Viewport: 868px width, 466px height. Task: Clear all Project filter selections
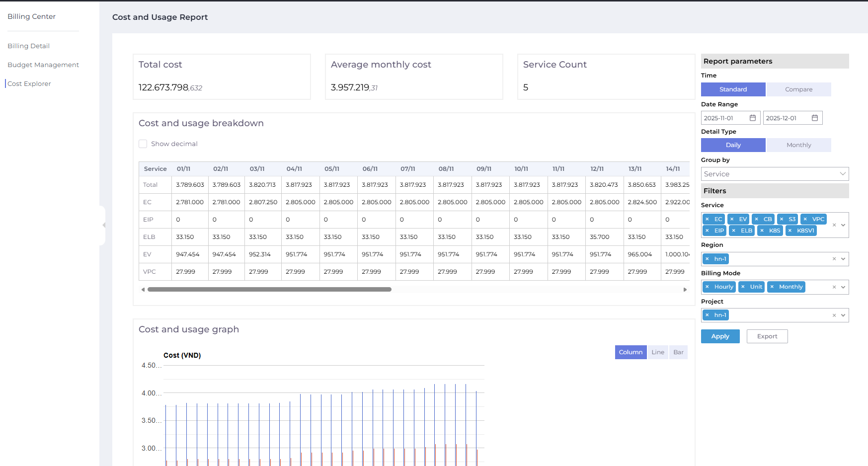pyautogui.click(x=834, y=315)
